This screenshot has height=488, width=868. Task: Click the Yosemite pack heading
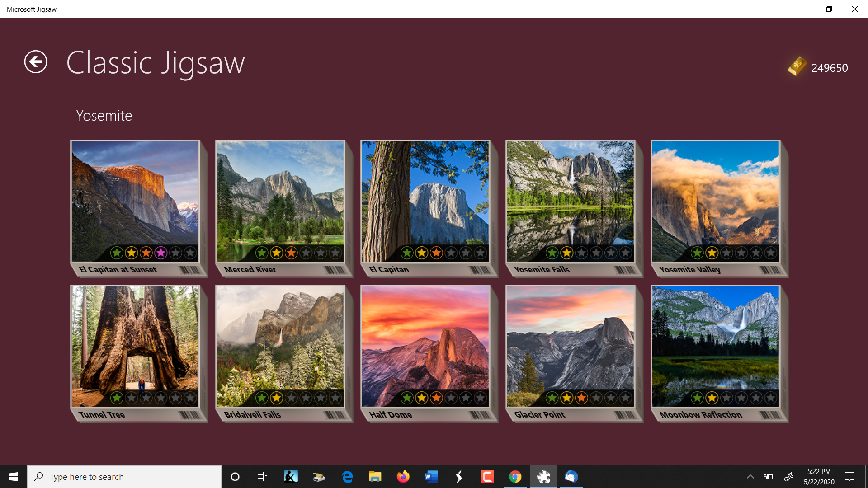[104, 116]
